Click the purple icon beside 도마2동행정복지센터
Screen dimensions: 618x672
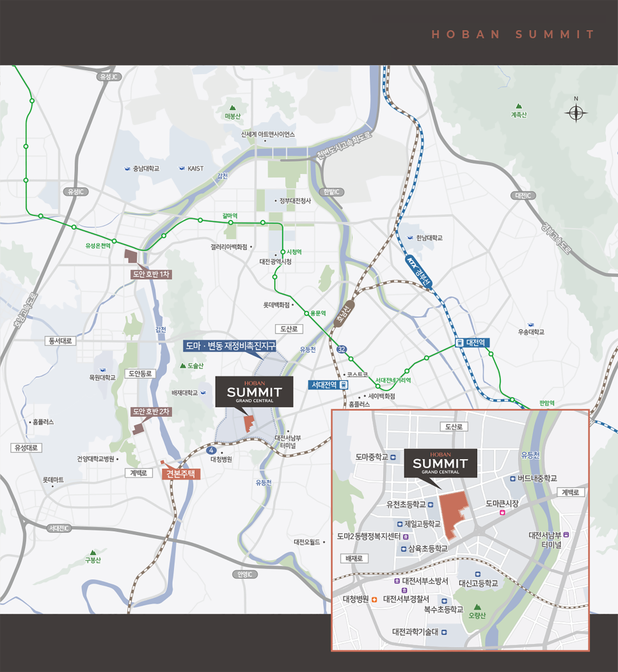[x=405, y=536]
